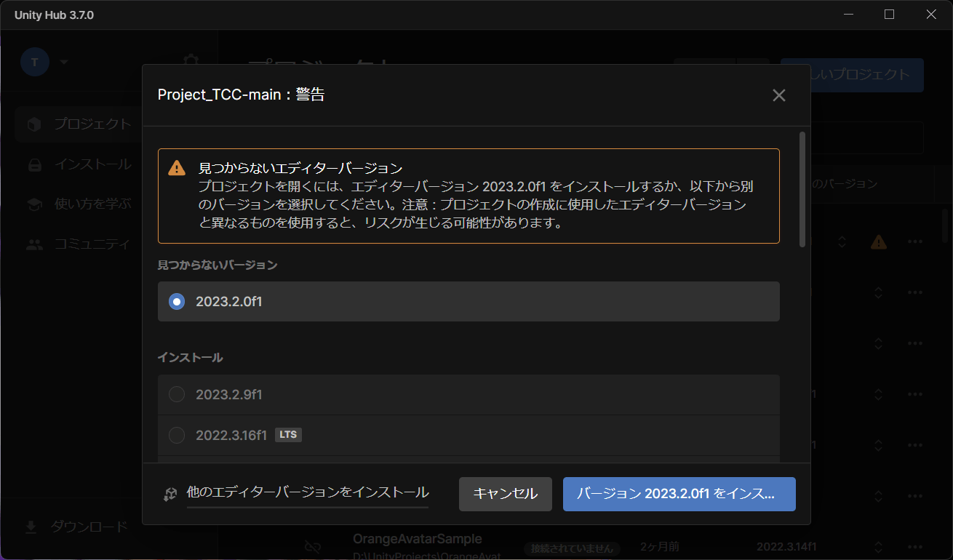Expand the account dropdown arrow beside the avatar

click(x=64, y=62)
